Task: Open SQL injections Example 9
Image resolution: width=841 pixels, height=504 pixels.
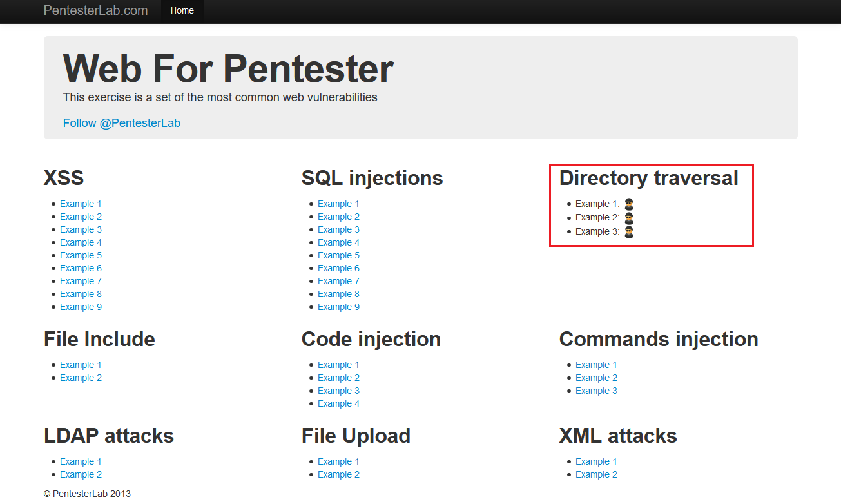Action: (x=338, y=307)
